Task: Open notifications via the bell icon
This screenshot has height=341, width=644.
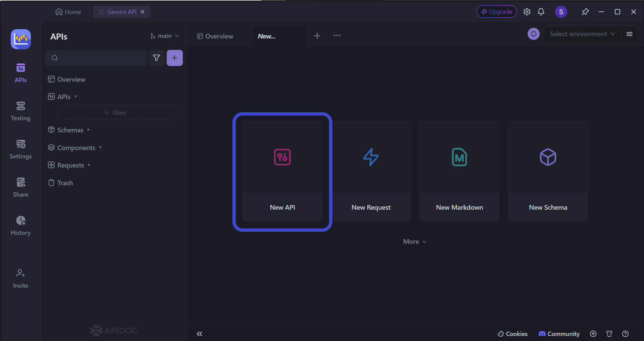Action: [541, 11]
